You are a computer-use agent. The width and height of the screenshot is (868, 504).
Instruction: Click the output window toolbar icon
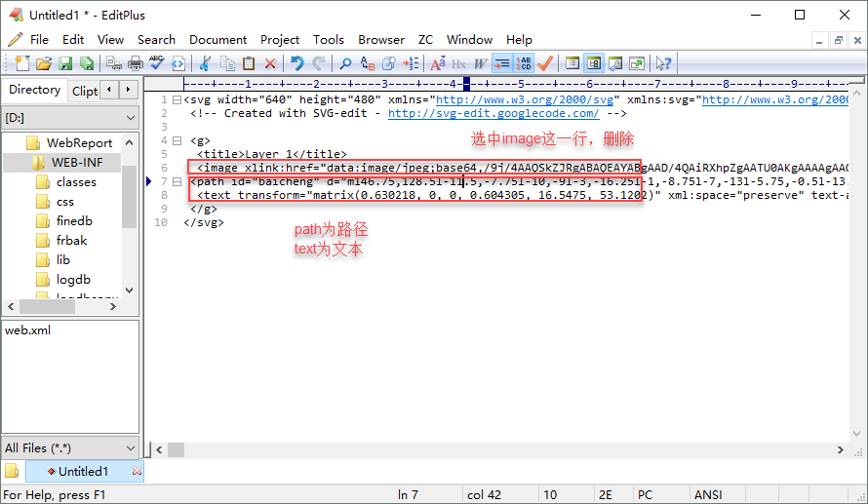615,63
